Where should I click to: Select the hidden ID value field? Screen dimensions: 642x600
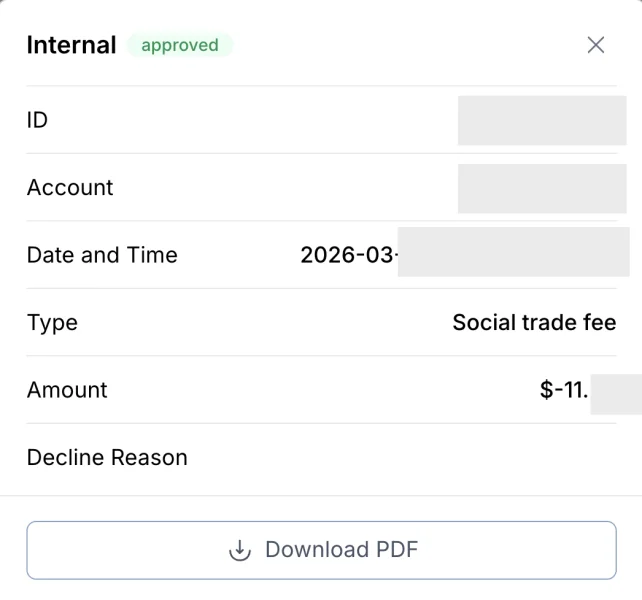[x=541, y=120]
